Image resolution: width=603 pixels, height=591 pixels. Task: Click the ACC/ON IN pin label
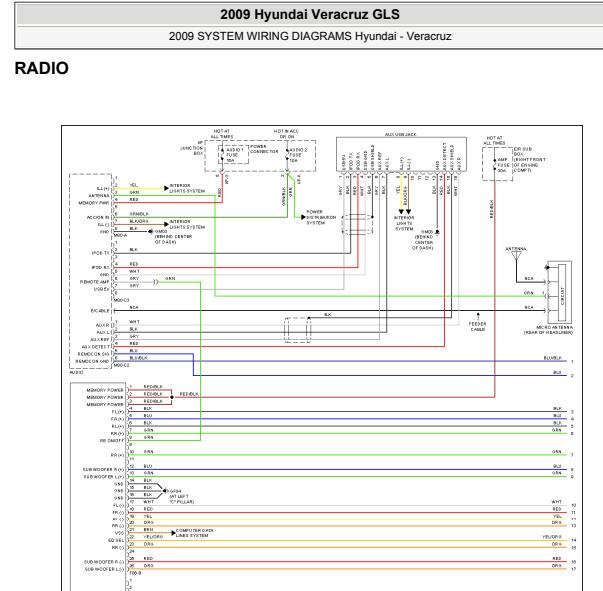[x=98, y=217]
